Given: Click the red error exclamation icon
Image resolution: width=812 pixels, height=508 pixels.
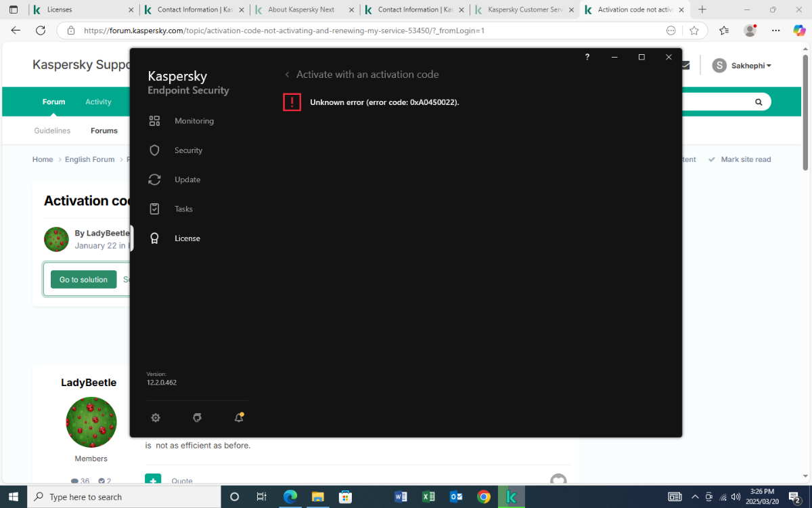Looking at the screenshot, I should click(x=292, y=102).
